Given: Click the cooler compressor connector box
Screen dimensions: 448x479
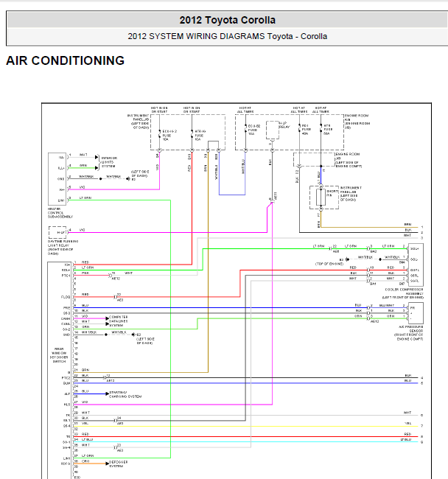Looking at the screenshot, I should (416, 265).
